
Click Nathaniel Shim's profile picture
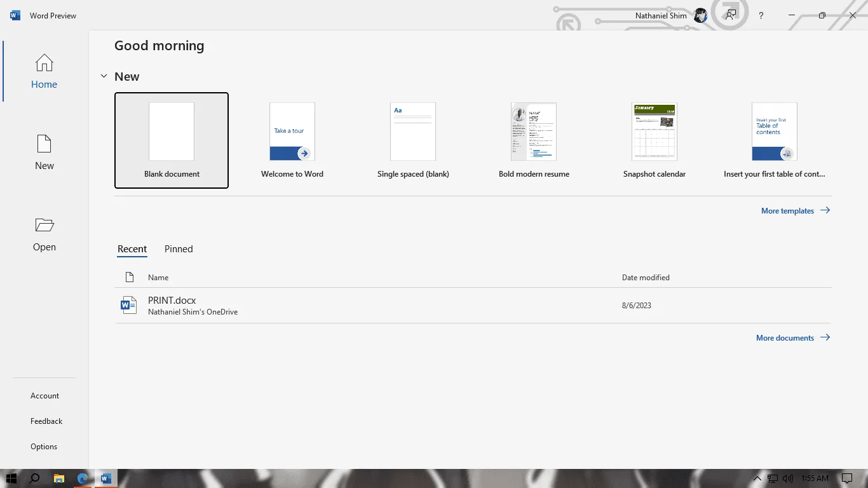tap(700, 15)
